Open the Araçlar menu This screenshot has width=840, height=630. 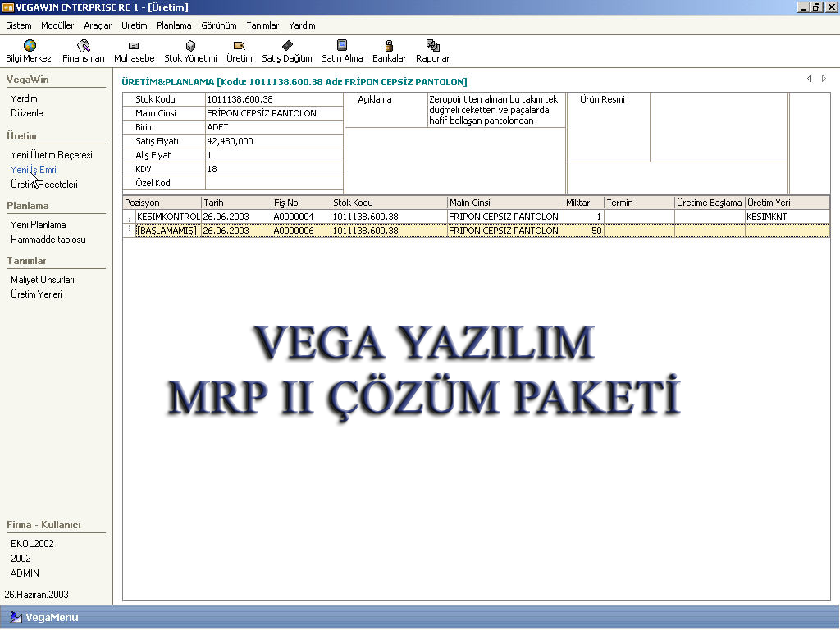click(x=98, y=25)
